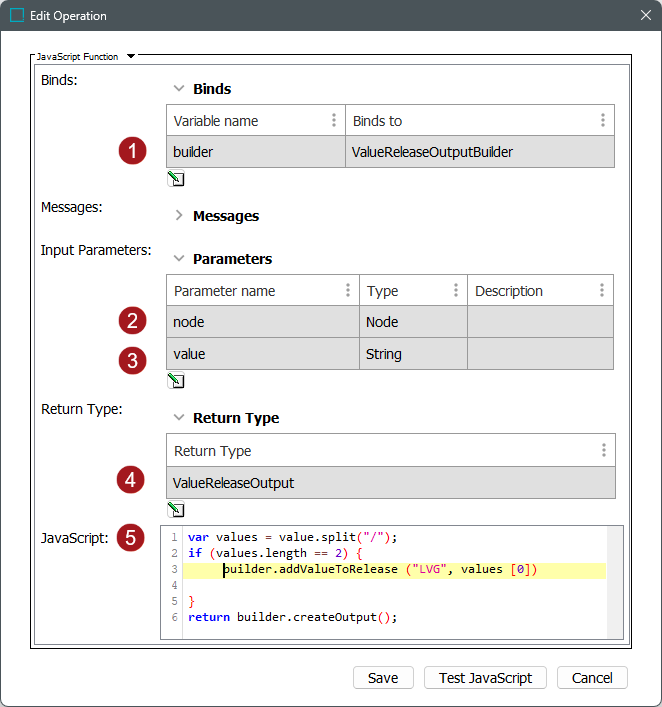Select the builder variable row
This screenshot has height=707, width=662.
pyautogui.click(x=256, y=152)
